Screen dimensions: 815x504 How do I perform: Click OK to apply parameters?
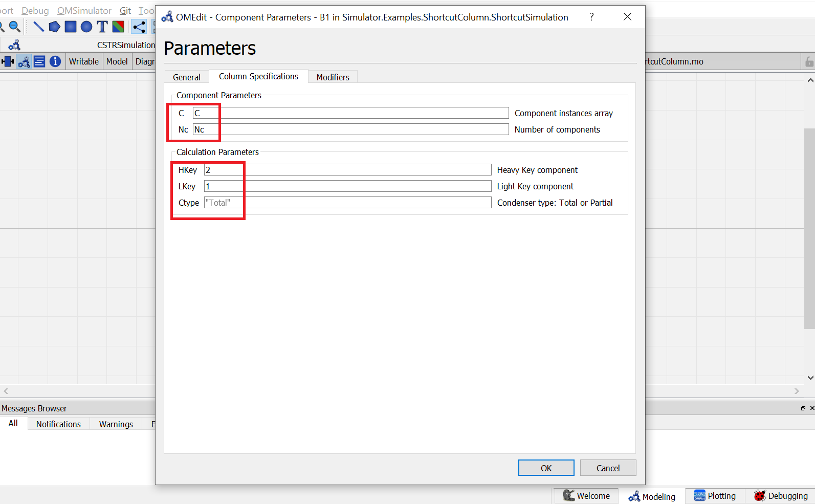tap(546, 468)
